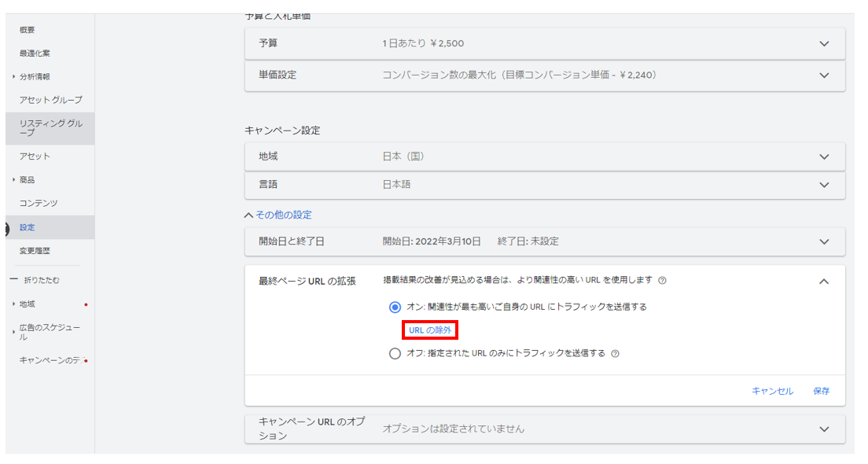This screenshot has width=868, height=464.
Task: Expand the 単価設定 row chevron
Action: coord(824,75)
